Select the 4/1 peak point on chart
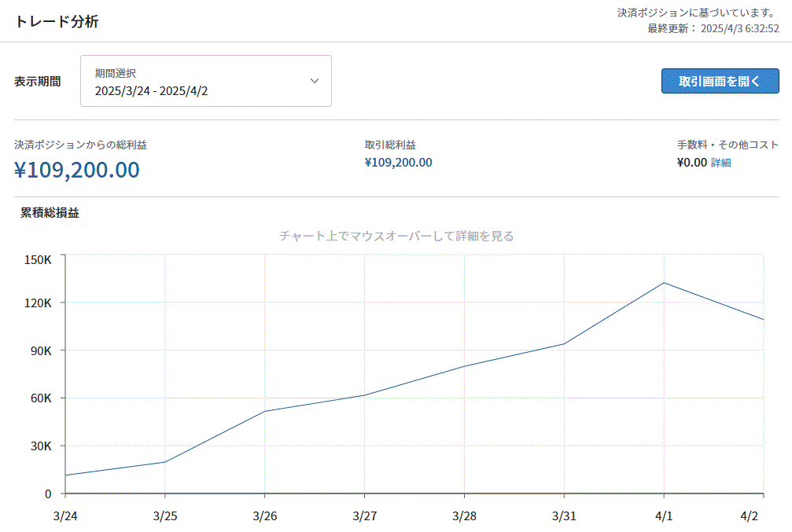The image size is (792, 532). (665, 283)
